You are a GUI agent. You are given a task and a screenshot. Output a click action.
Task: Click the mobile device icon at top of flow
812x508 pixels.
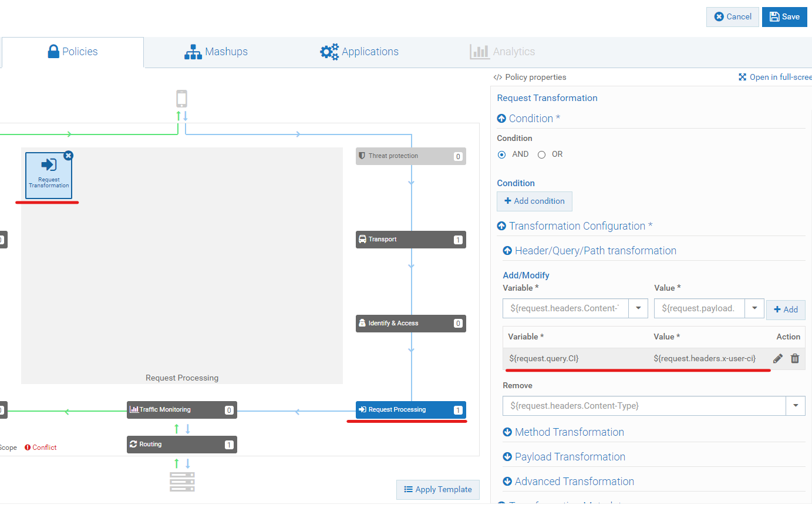coord(181,99)
